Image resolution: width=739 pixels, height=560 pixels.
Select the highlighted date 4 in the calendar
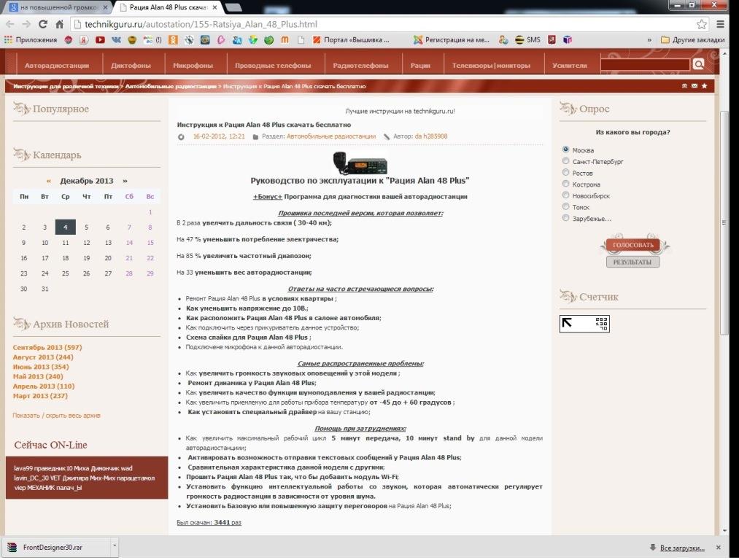66,227
